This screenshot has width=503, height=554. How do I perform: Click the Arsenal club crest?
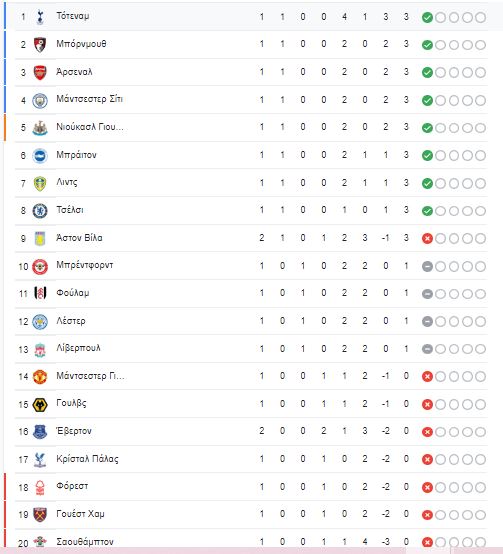pyautogui.click(x=40, y=72)
